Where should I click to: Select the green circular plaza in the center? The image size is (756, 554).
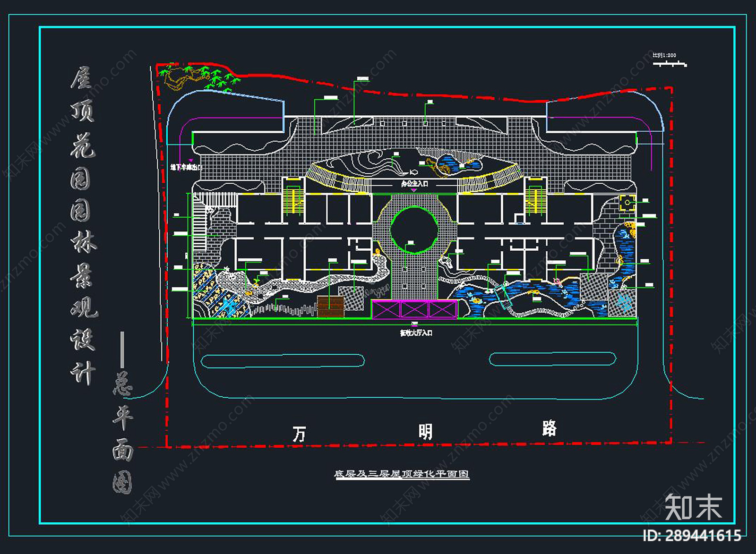pyautogui.click(x=414, y=230)
